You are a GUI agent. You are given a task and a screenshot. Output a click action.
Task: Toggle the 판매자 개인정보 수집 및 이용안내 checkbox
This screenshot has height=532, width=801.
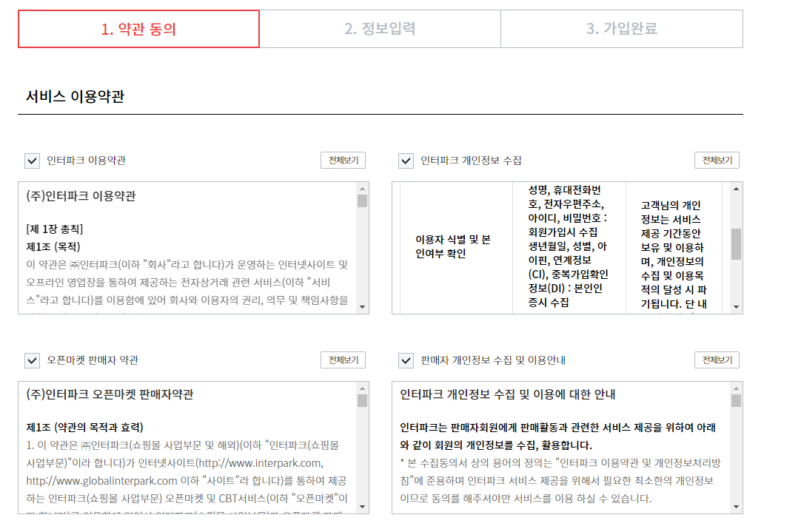pyautogui.click(x=404, y=360)
